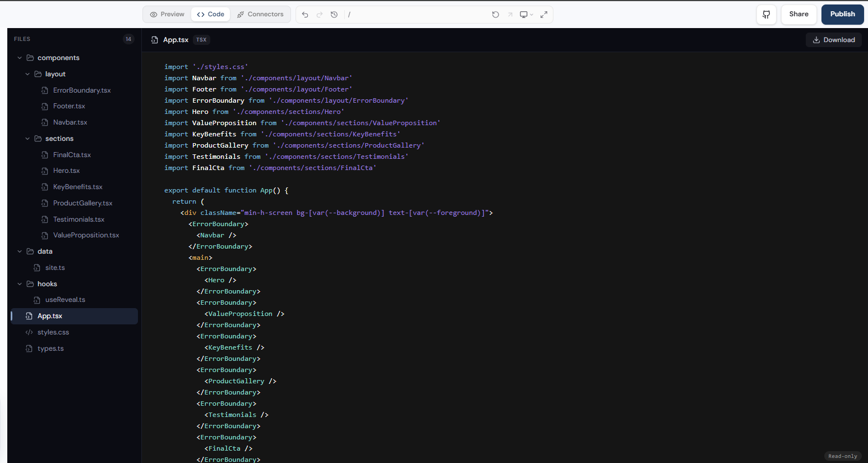
Task: Select the Code tab
Action: tap(210, 15)
